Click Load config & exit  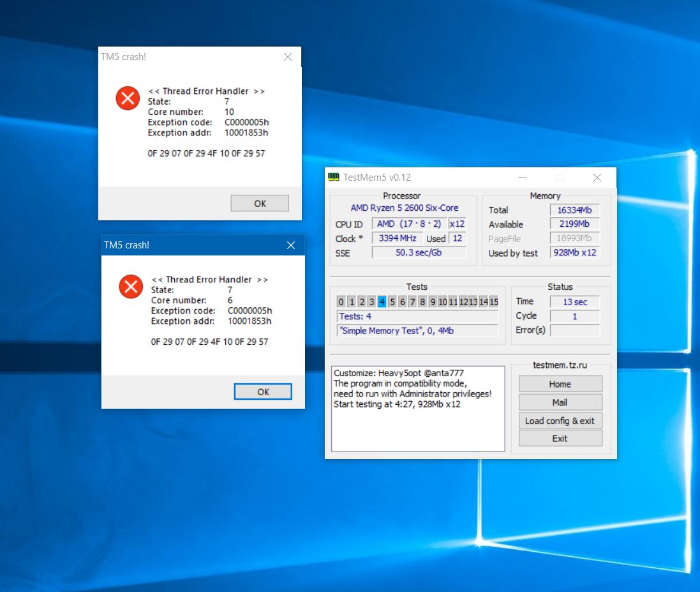click(x=560, y=421)
